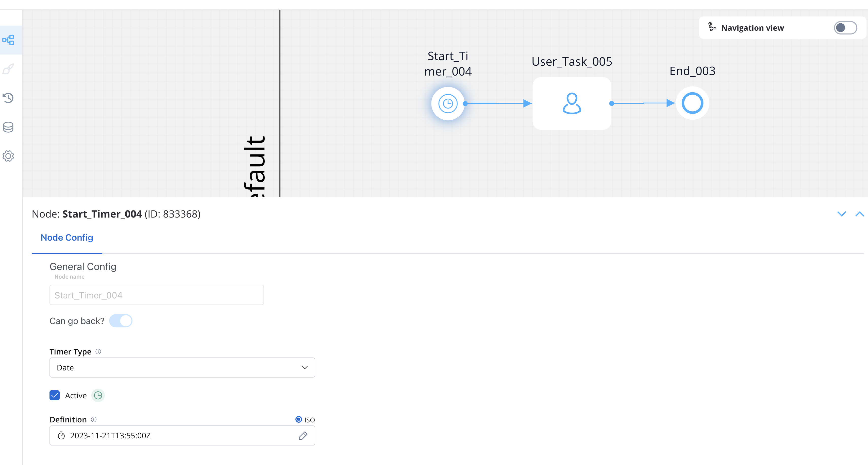Expand the node panel with up chevron
This screenshot has height=465, width=868.
click(860, 214)
